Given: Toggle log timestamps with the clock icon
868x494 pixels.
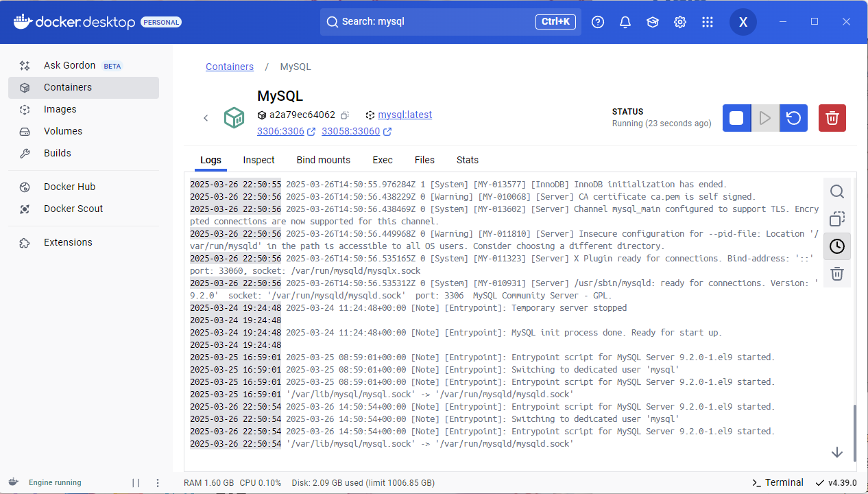Looking at the screenshot, I should [x=836, y=246].
